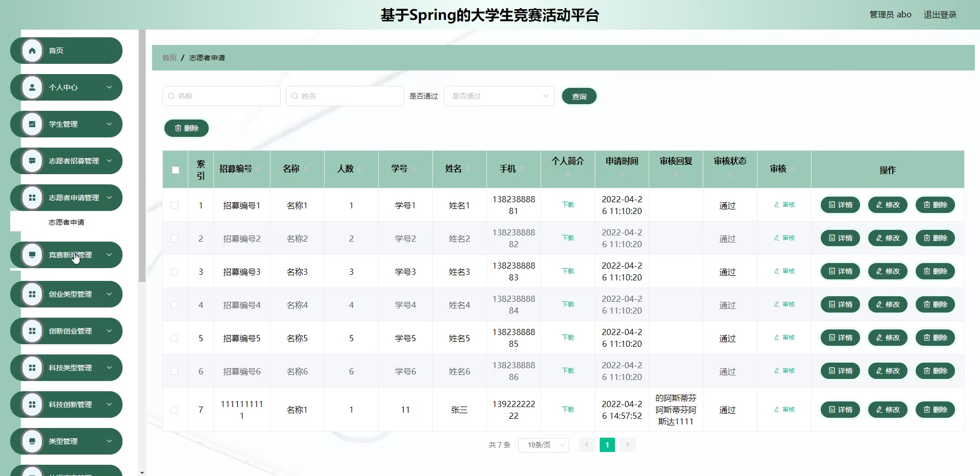Viewport: 980px width, 476px height.
Task: Click the 姓名 search input field
Action: point(345,96)
